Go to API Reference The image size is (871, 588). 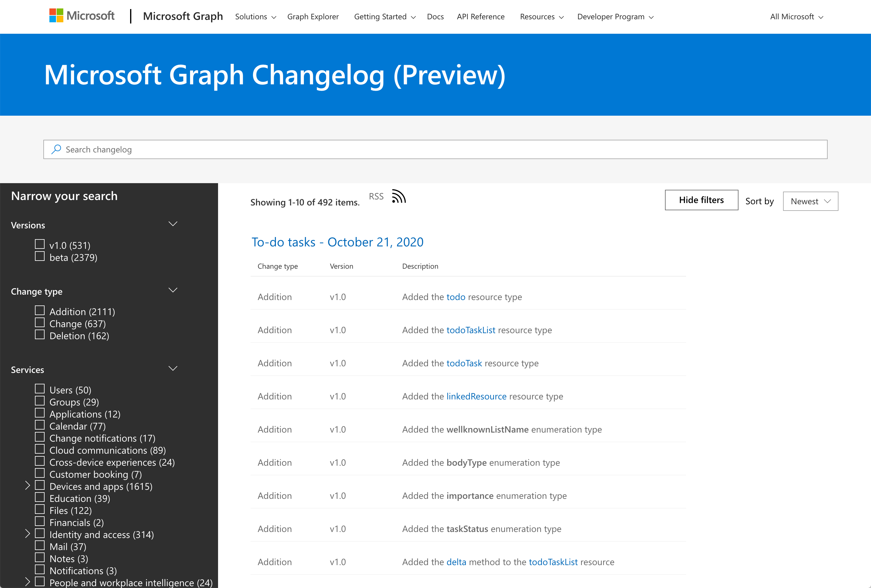[x=480, y=17]
